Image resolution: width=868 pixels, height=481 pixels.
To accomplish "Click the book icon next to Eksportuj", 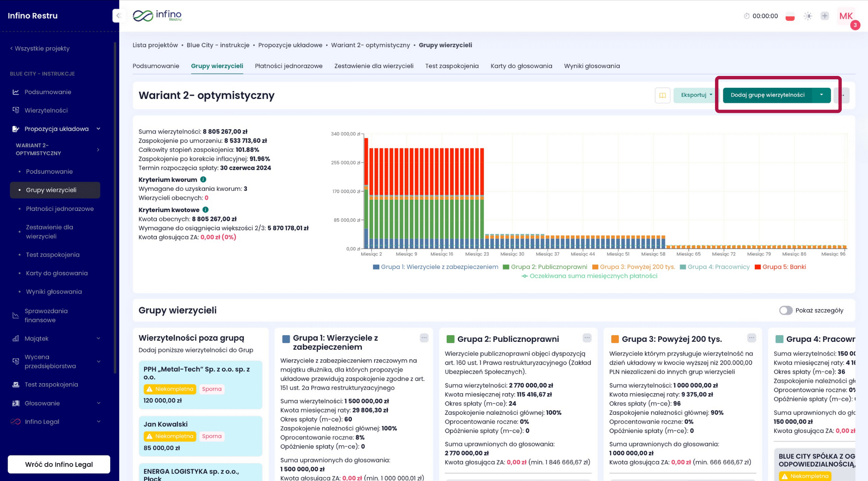I will (662, 95).
